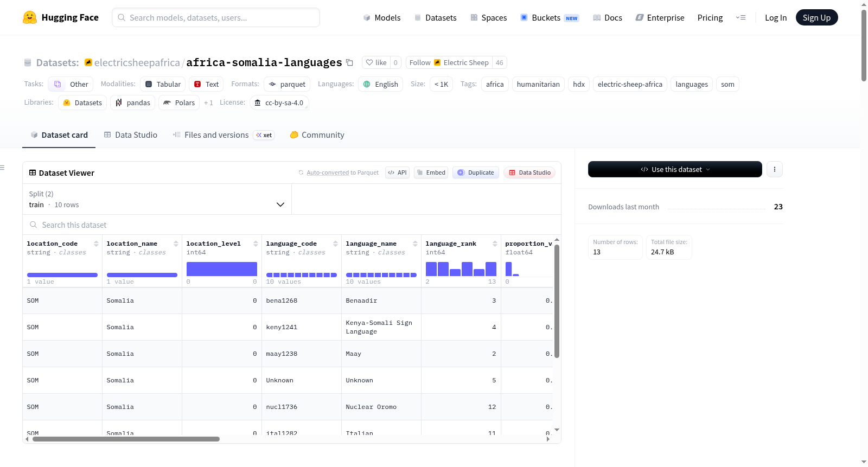Sort by language_rank column arrows
This screenshot has width=868, height=467.
click(495, 244)
